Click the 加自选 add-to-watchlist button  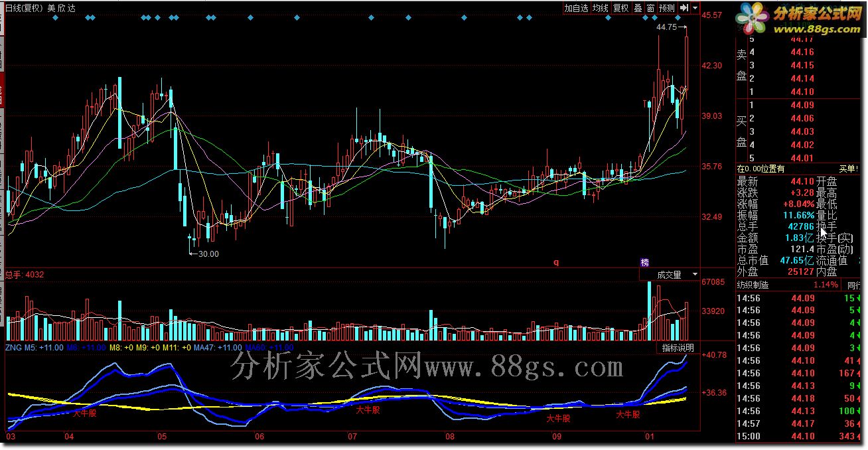tap(576, 8)
